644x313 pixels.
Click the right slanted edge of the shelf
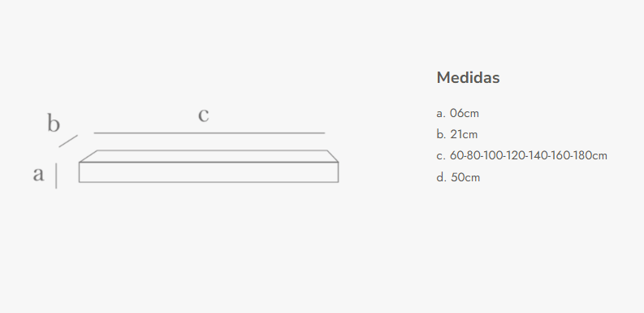[333, 156]
